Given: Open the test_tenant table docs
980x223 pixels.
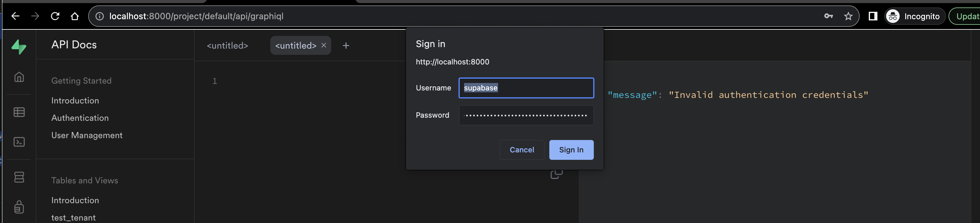Looking at the screenshot, I should (73, 217).
